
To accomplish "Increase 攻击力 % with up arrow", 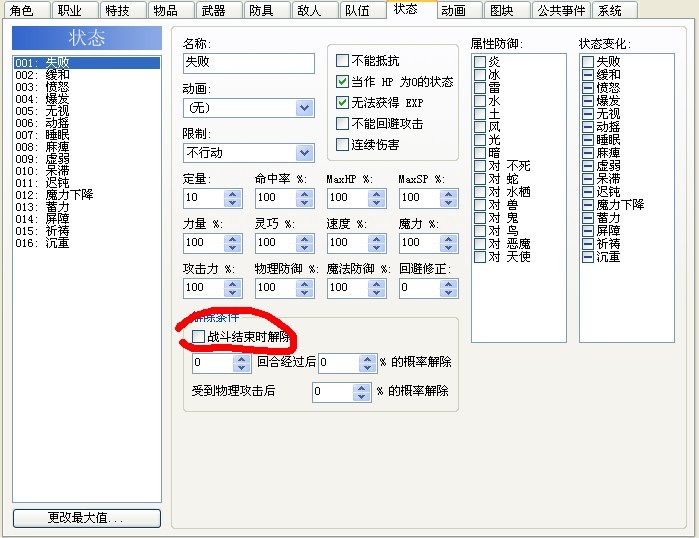I will [x=233, y=283].
